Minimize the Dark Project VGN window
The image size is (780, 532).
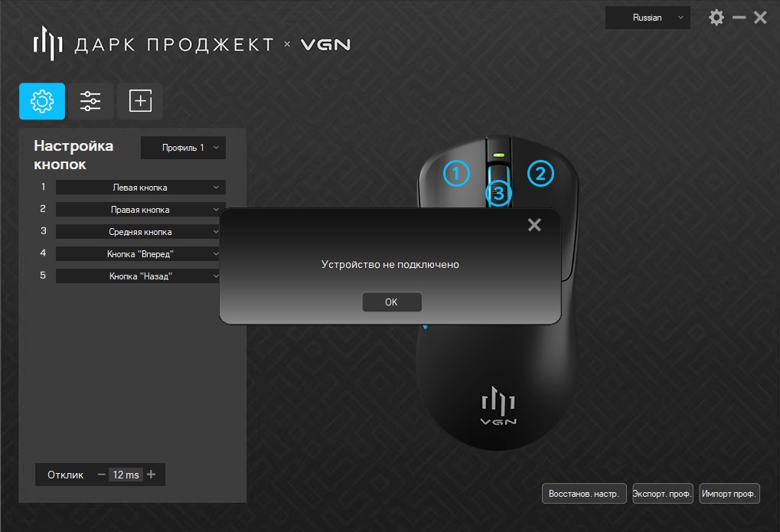(739, 18)
